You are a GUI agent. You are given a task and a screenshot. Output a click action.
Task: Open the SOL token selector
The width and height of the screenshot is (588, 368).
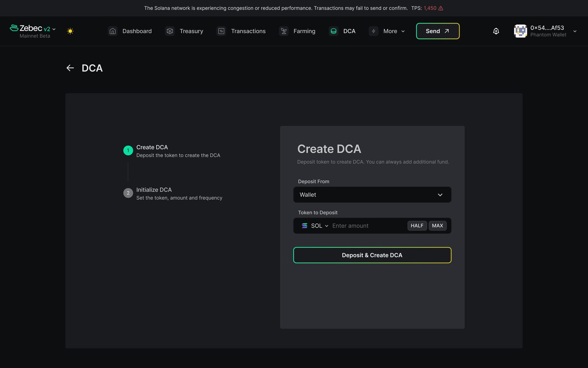point(315,226)
